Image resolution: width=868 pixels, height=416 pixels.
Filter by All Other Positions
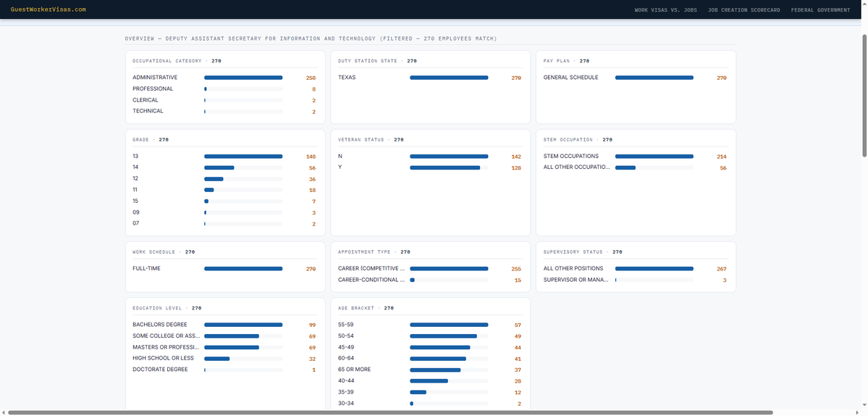tap(636, 269)
